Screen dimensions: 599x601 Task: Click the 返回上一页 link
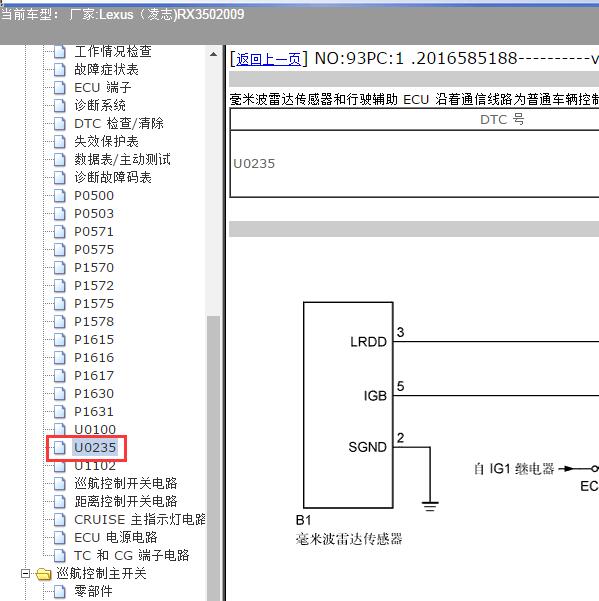coord(268,59)
